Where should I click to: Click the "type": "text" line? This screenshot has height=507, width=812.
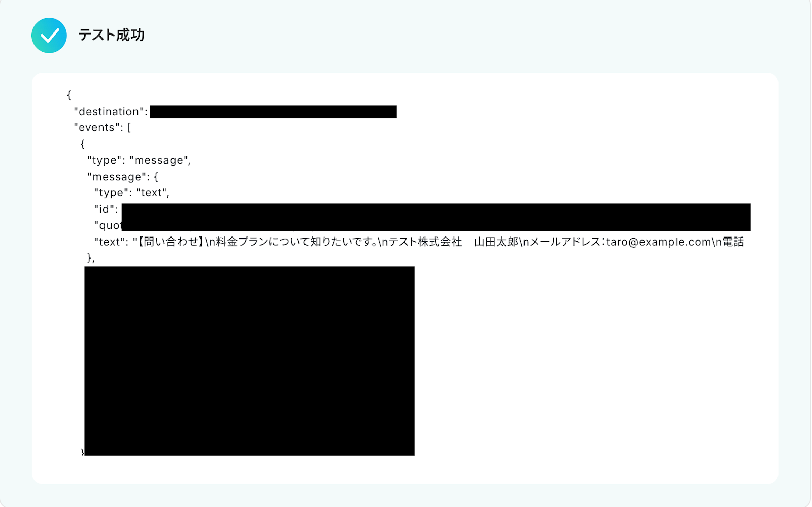point(132,193)
